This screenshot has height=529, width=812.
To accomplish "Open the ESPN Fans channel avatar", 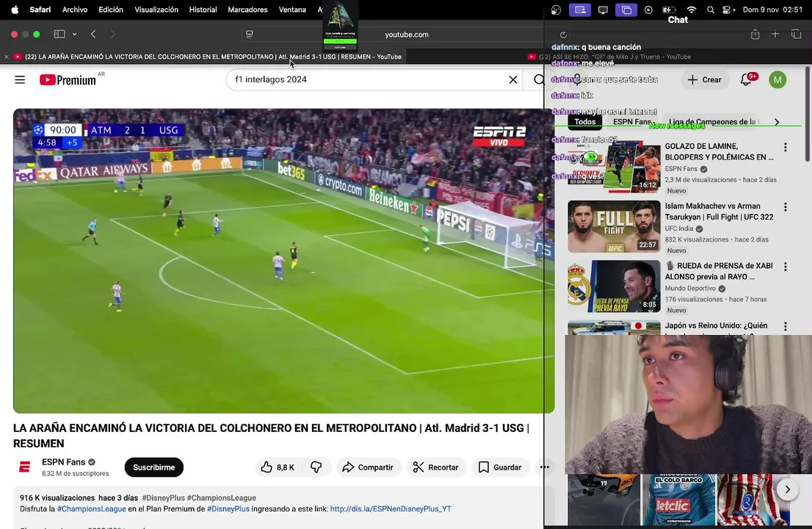I will point(24,467).
